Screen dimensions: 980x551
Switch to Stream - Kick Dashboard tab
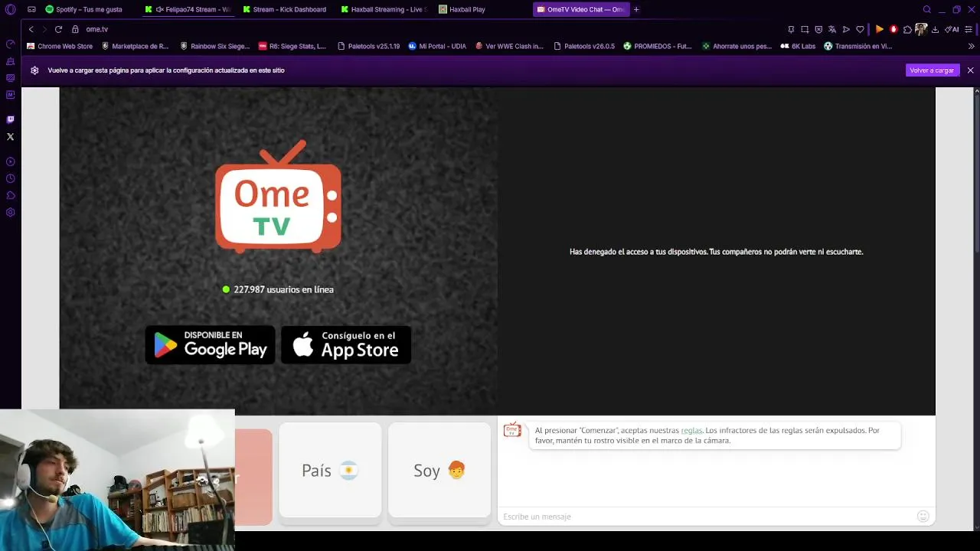pyautogui.click(x=285, y=9)
